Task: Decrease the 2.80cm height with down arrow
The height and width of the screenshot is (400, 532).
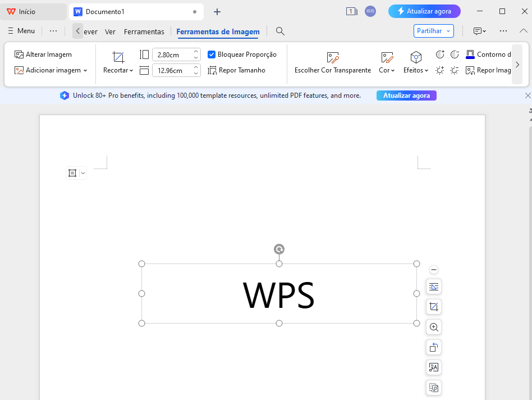Action: 196,58
